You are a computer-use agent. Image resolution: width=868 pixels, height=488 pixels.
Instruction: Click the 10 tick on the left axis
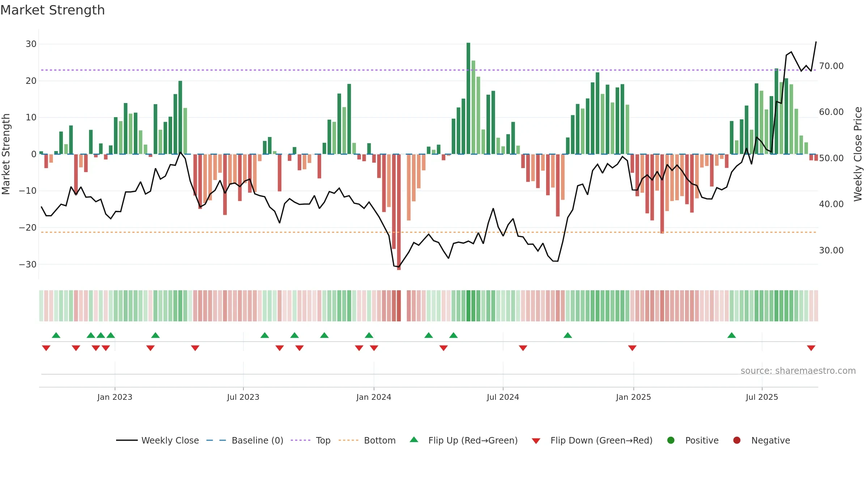click(x=31, y=117)
